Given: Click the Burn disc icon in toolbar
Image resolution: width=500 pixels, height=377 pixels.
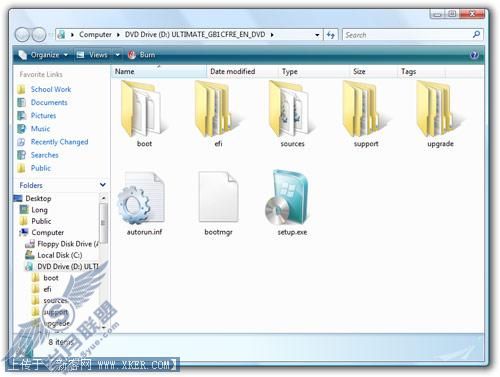Looking at the screenshot, I should click(132, 55).
